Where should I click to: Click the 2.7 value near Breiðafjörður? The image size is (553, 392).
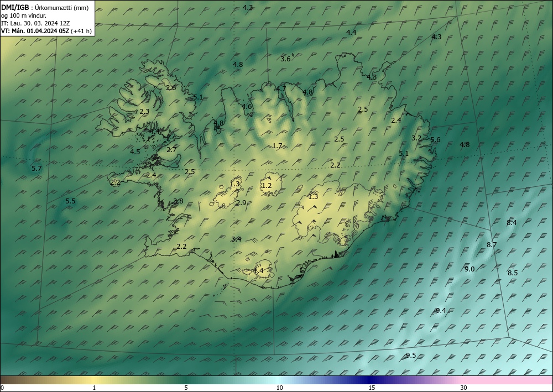click(x=171, y=149)
